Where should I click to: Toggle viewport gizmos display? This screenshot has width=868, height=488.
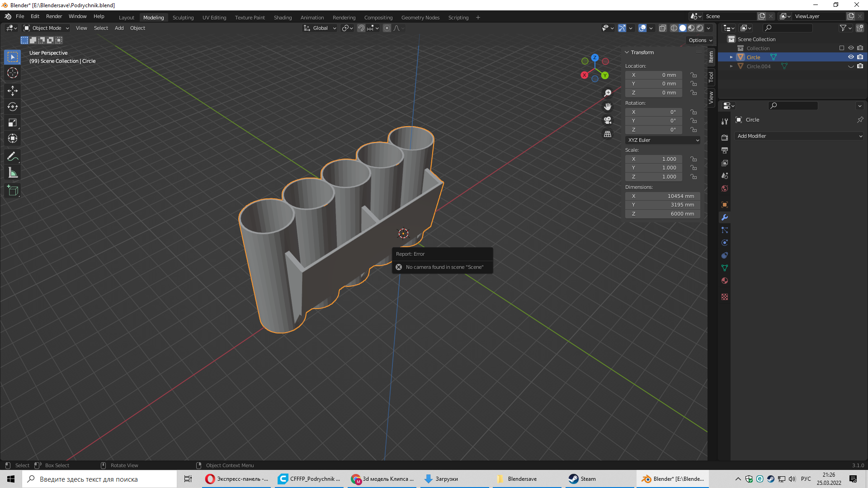coord(622,28)
